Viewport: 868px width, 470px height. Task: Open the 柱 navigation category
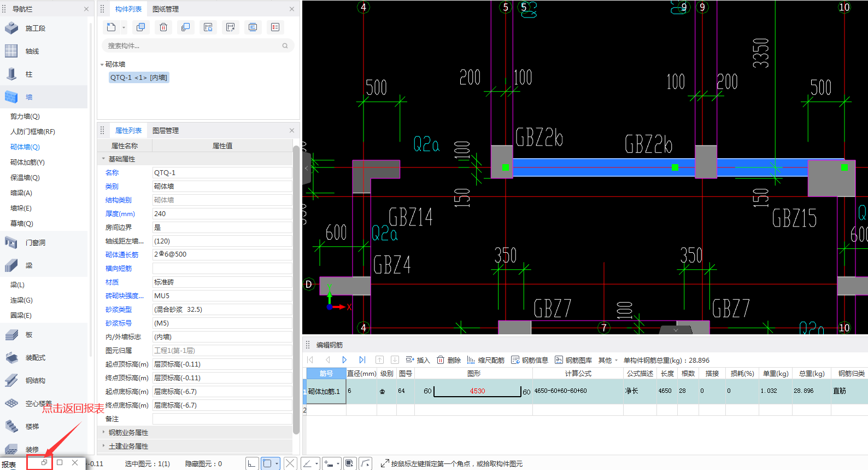[x=44, y=74]
